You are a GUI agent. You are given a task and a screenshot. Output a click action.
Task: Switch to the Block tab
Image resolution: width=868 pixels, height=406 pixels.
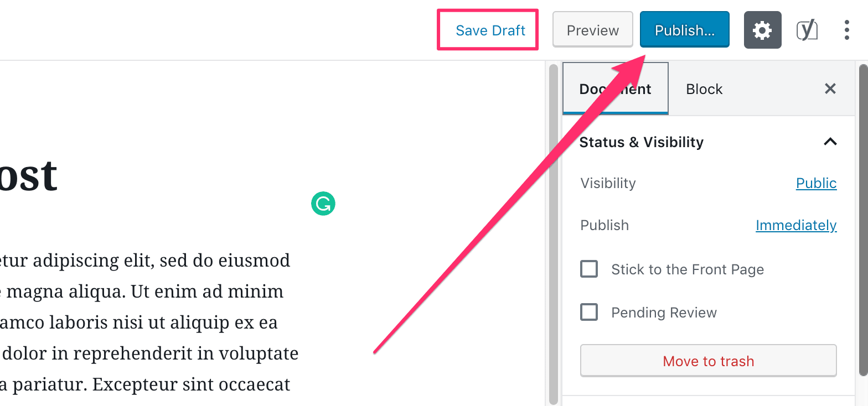point(704,89)
